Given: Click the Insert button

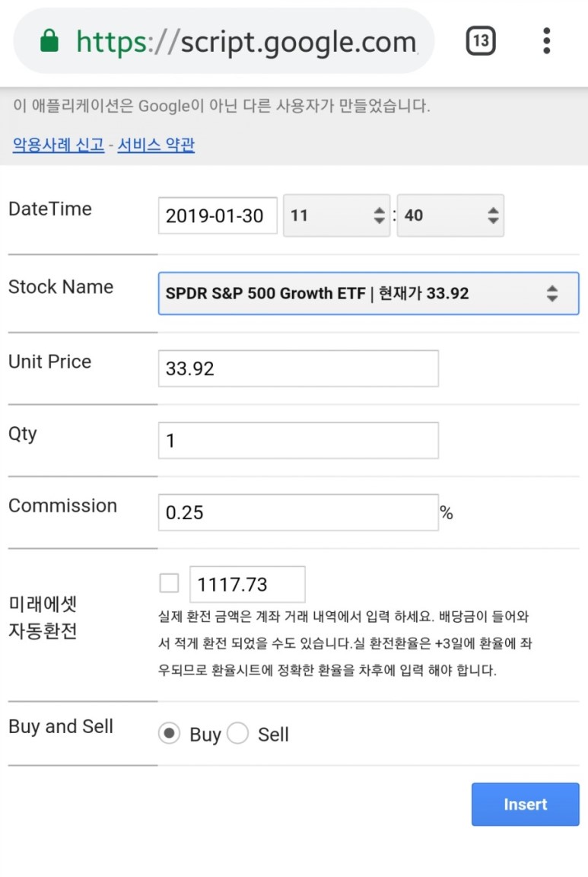Looking at the screenshot, I should 526,804.
